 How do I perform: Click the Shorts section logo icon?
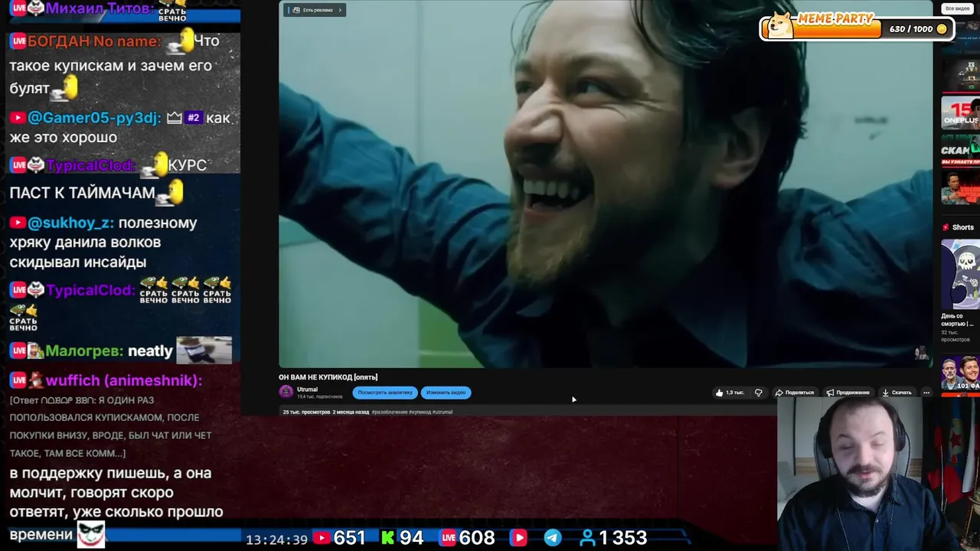coord(946,227)
